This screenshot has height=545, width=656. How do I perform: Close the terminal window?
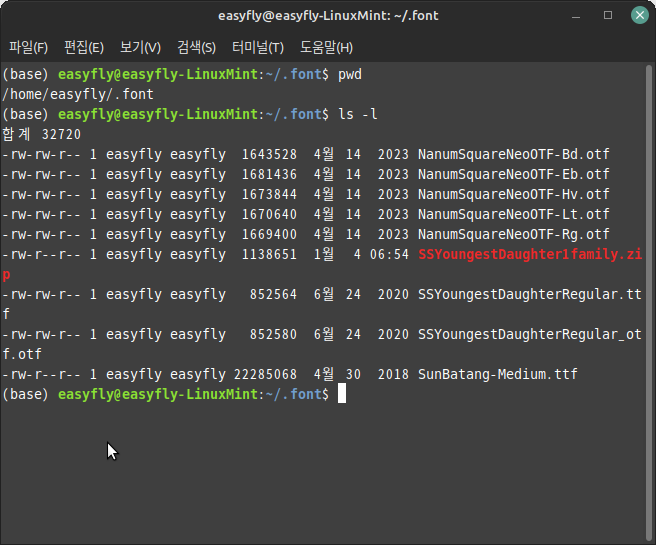tap(640, 15)
